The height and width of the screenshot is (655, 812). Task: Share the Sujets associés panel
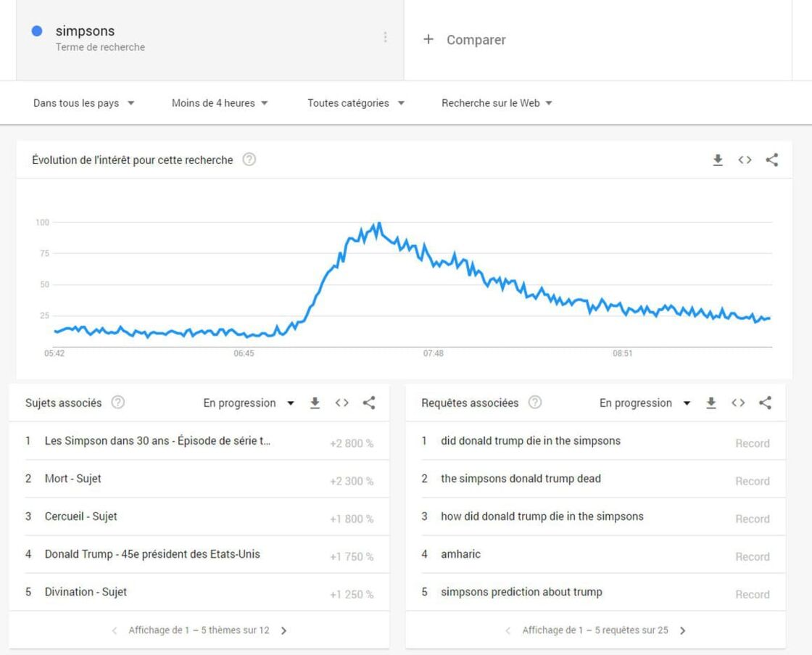[369, 403]
